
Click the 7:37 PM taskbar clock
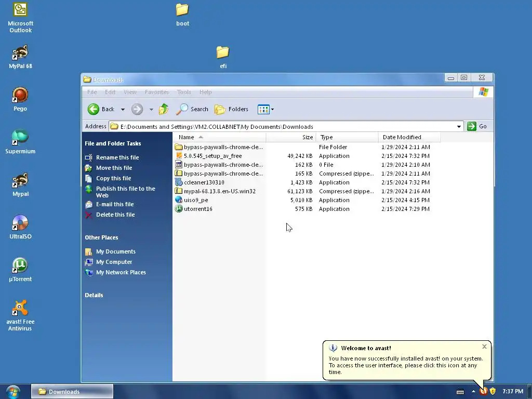click(513, 392)
